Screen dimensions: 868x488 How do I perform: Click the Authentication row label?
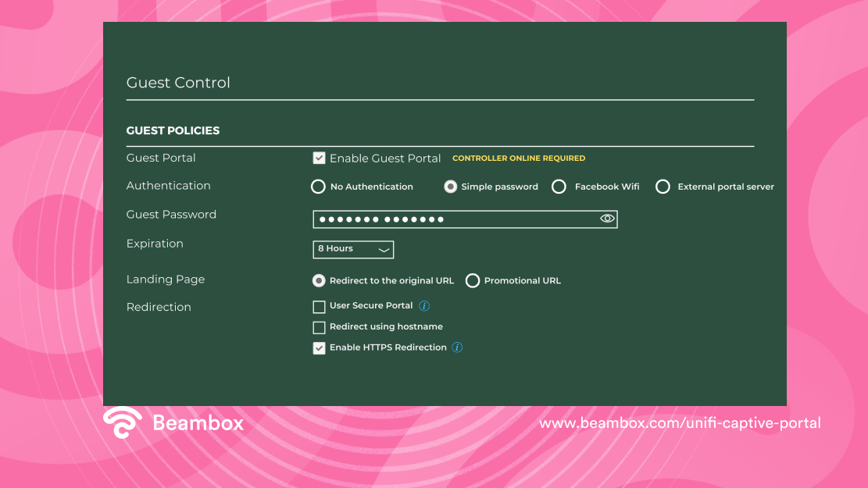point(168,185)
